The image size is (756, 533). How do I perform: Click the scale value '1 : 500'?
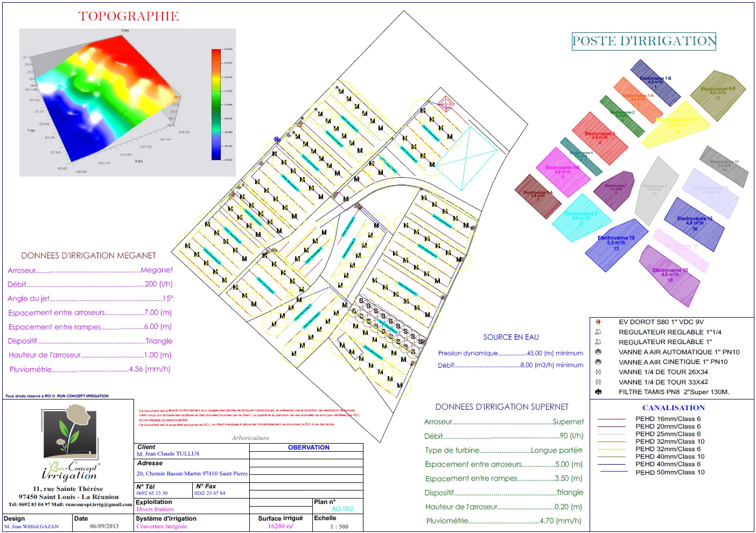click(339, 527)
